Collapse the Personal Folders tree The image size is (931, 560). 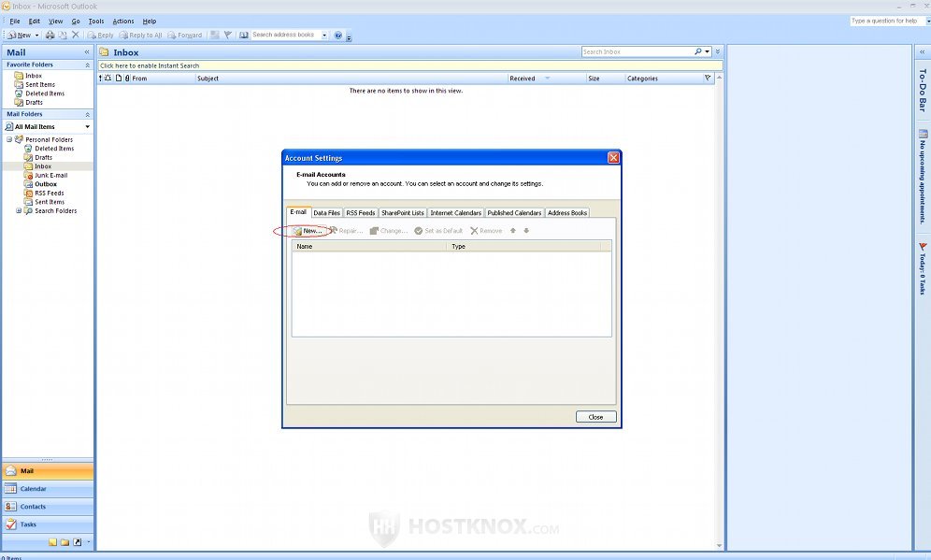[x=9, y=139]
